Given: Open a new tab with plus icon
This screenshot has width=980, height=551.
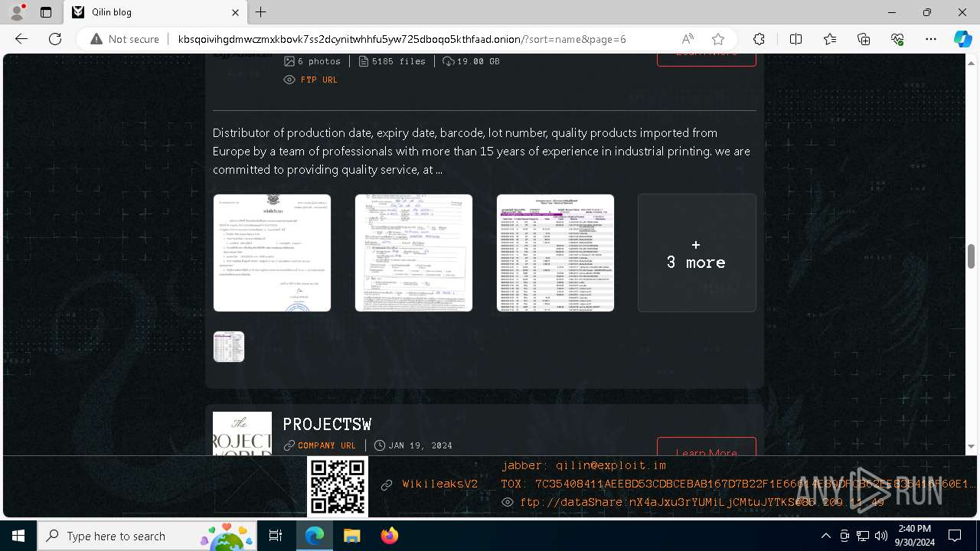Looking at the screenshot, I should click(x=261, y=12).
